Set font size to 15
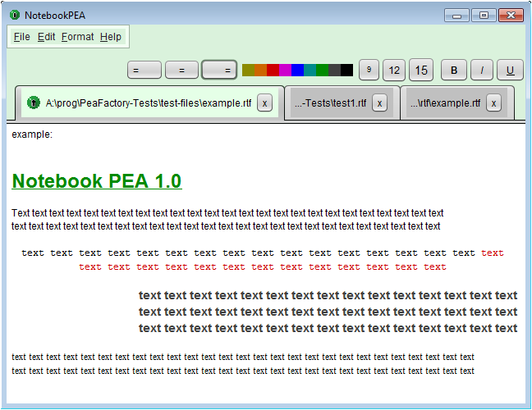This screenshot has height=410, width=532. pyautogui.click(x=421, y=71)
